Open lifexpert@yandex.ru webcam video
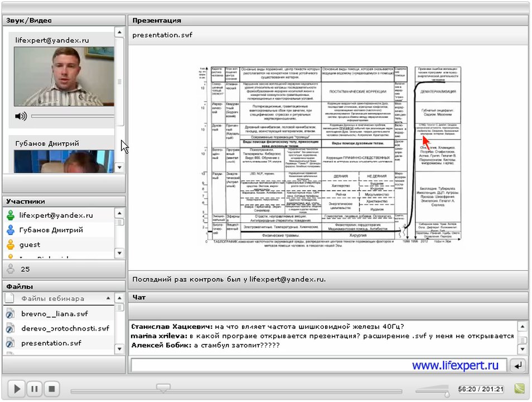 (64, 76)
